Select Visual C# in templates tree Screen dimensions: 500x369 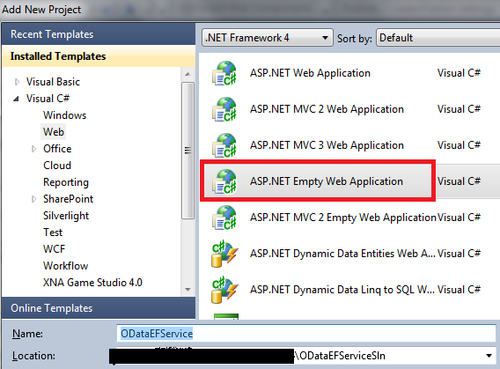click(x=48, y=98)
